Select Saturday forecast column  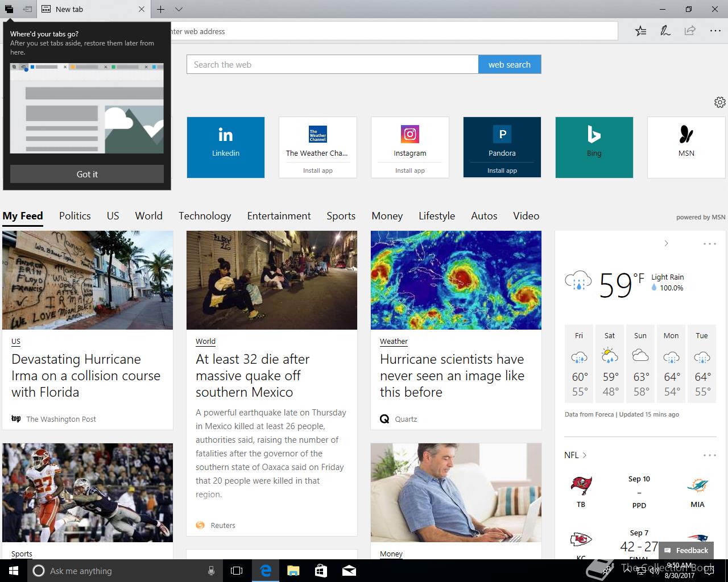point(610,364)
